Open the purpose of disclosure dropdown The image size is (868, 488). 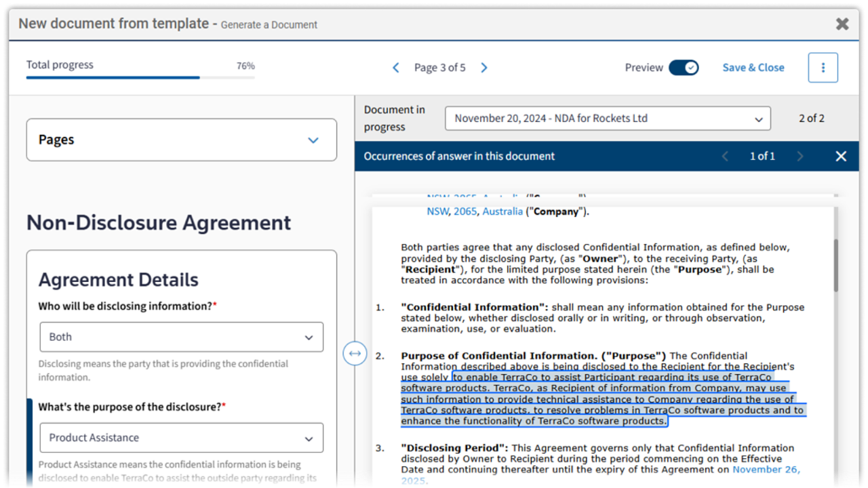(x=181, y=438)
